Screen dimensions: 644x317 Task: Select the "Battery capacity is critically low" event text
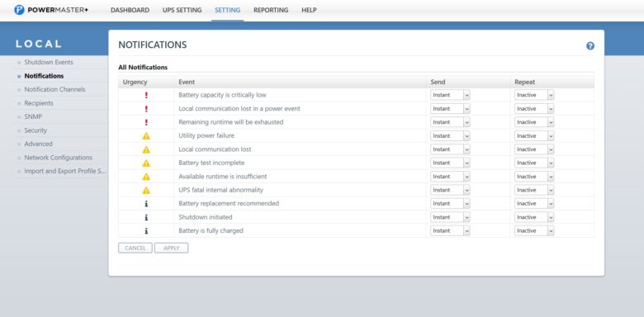(x=222, y=95)
